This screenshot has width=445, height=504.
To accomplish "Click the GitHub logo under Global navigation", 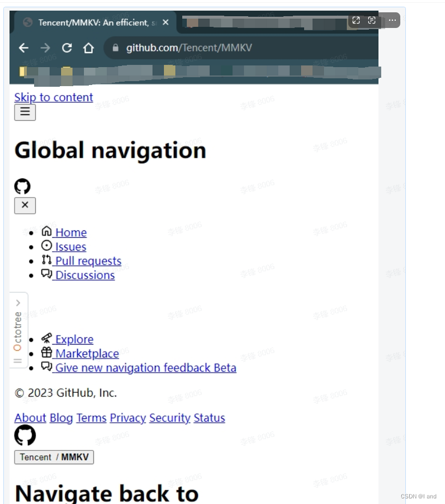I will click(x=22, y=186).
